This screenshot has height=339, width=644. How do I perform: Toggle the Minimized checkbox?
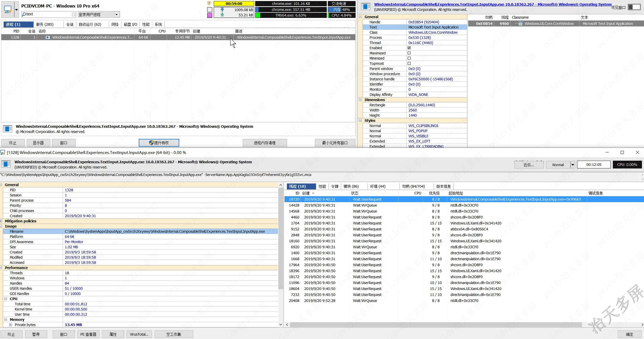coord(409,58)
